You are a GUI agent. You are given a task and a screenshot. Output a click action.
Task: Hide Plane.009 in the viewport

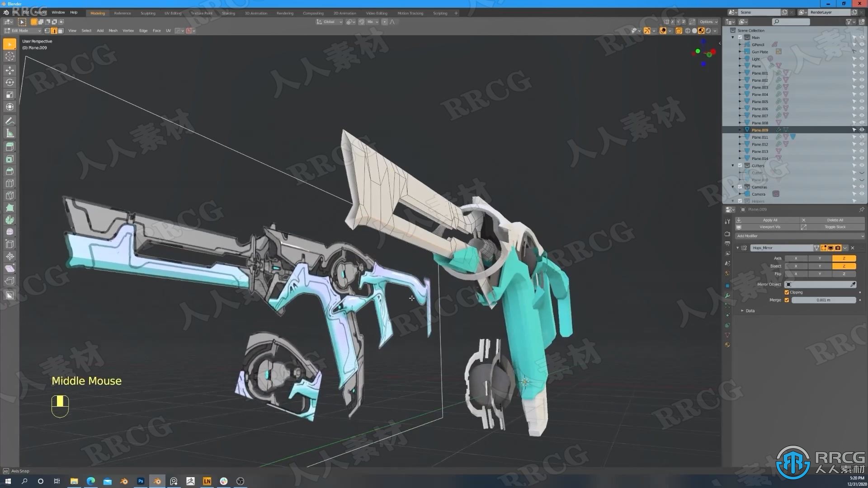(x=862, y=130)
